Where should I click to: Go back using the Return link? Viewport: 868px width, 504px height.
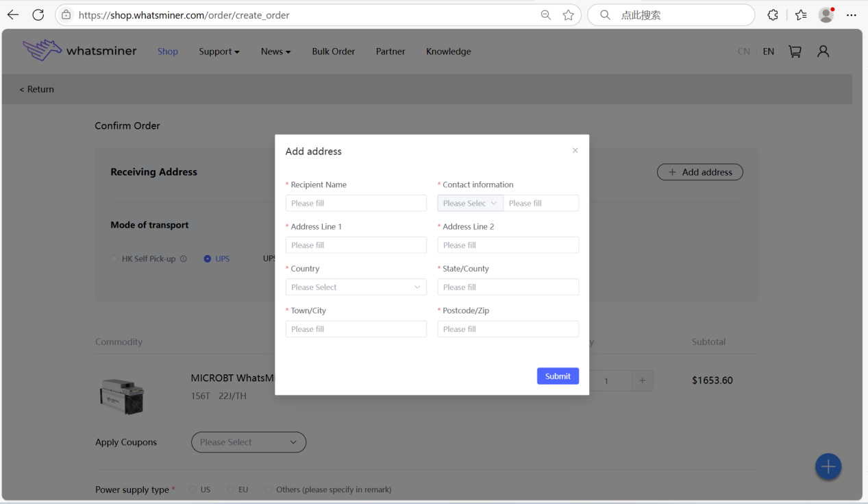[x=37, y=89]
